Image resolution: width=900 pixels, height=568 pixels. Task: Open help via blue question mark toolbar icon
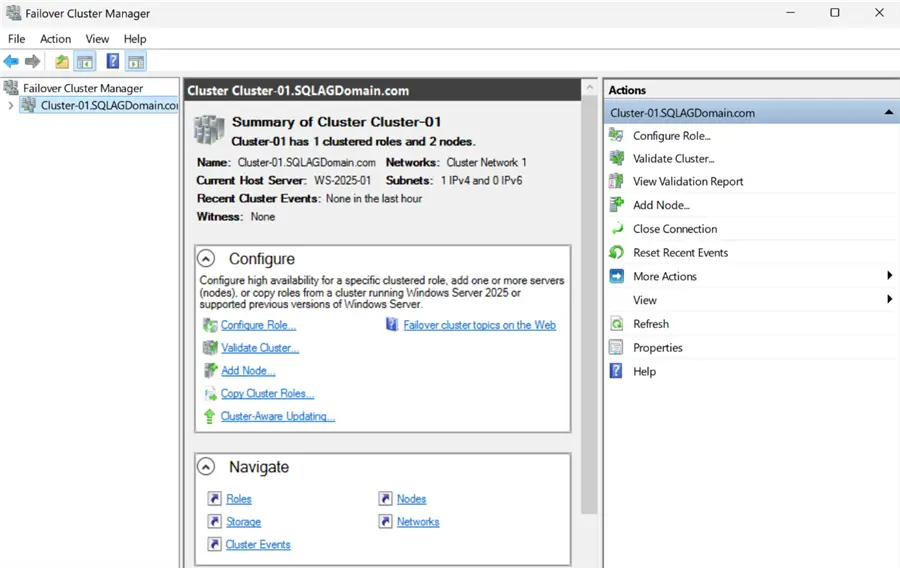tap(112, 61)
